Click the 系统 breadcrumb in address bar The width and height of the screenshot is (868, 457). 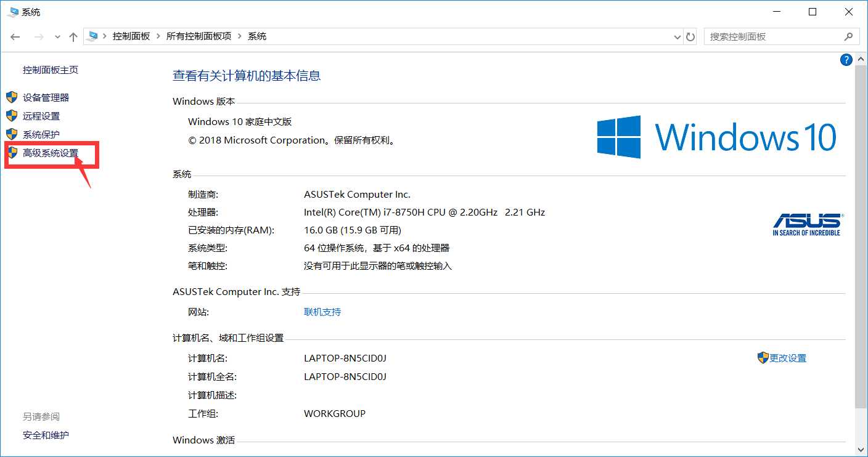(x=257, y=36)
